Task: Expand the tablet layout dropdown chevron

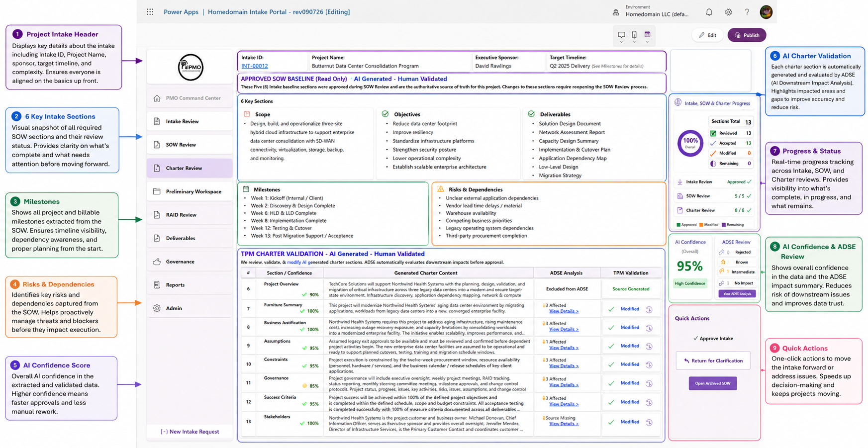Action: pyautogui.click(x=647, y=42)
